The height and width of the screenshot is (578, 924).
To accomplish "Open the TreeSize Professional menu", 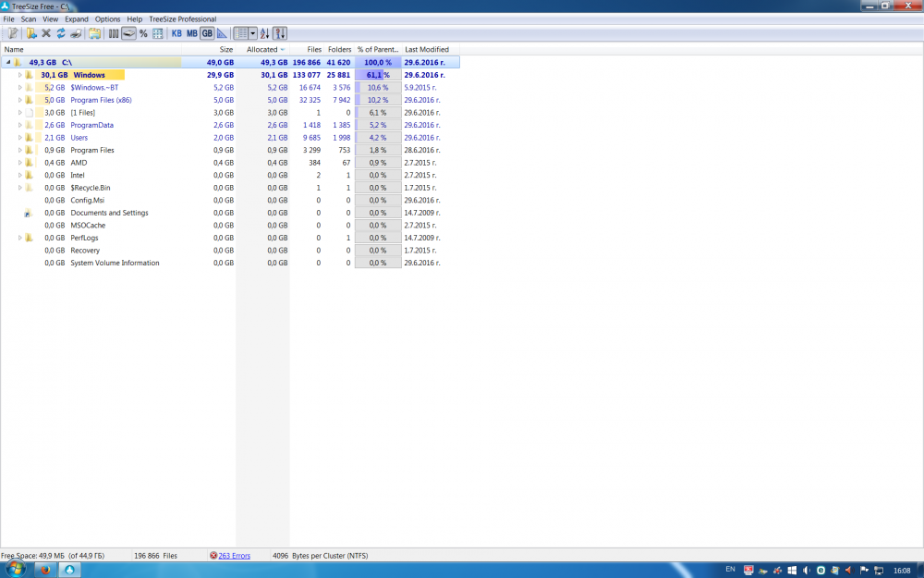I will click(183, 18).
